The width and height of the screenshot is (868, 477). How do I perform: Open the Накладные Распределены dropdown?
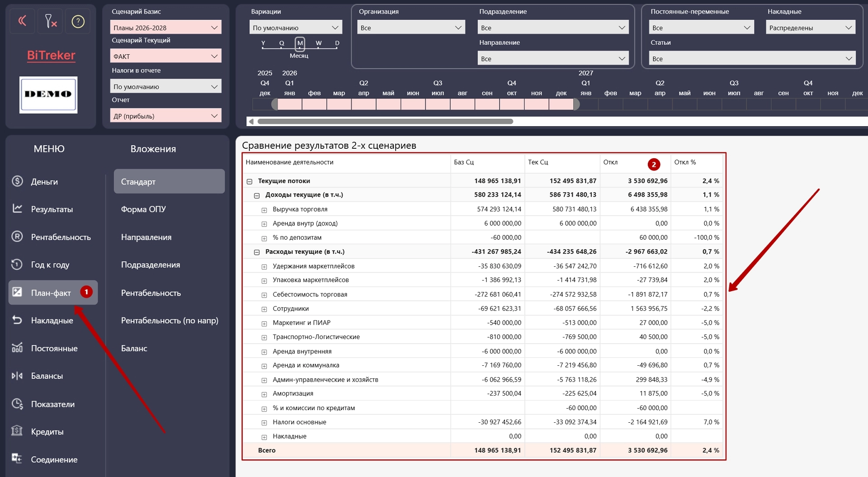pyautogui.click(x=810, y=28)
